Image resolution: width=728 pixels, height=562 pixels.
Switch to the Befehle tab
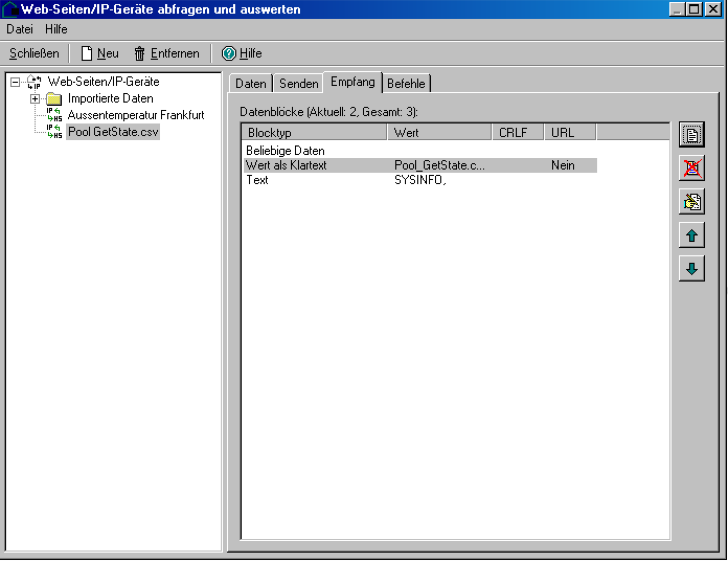pos(406,84)
